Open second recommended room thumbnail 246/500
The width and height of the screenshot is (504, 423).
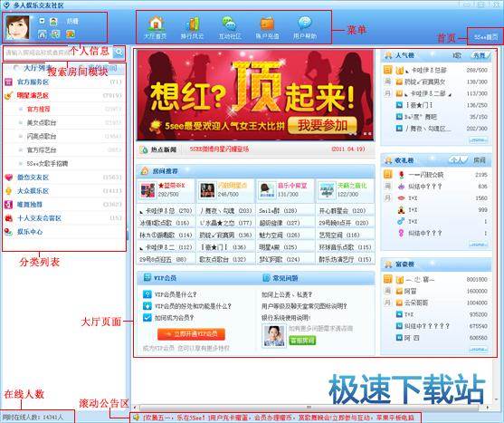pyautogui.click(x=207, y=190)
